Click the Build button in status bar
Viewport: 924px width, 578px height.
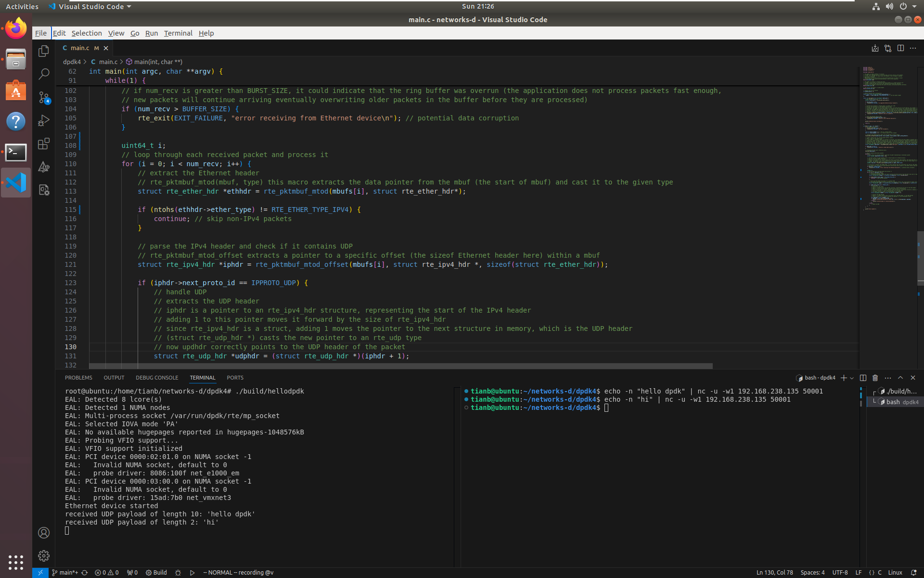156,573
